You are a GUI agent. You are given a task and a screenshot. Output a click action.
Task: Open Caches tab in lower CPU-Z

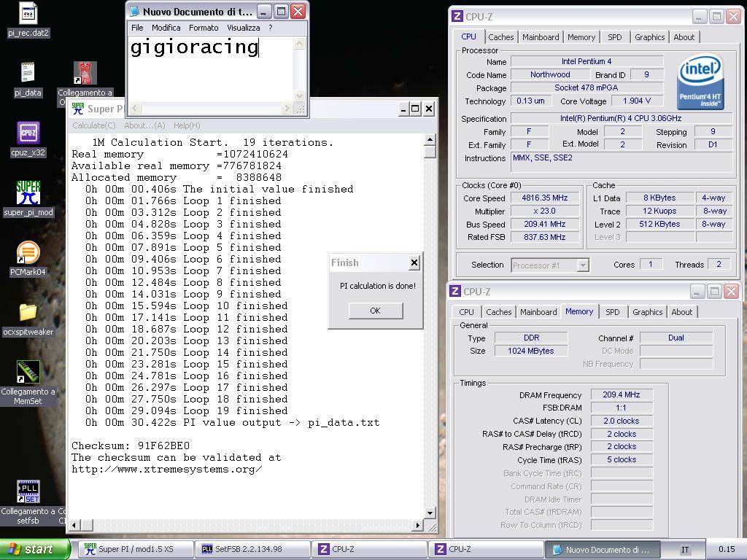pyautogui.click(x=499, y=312)
